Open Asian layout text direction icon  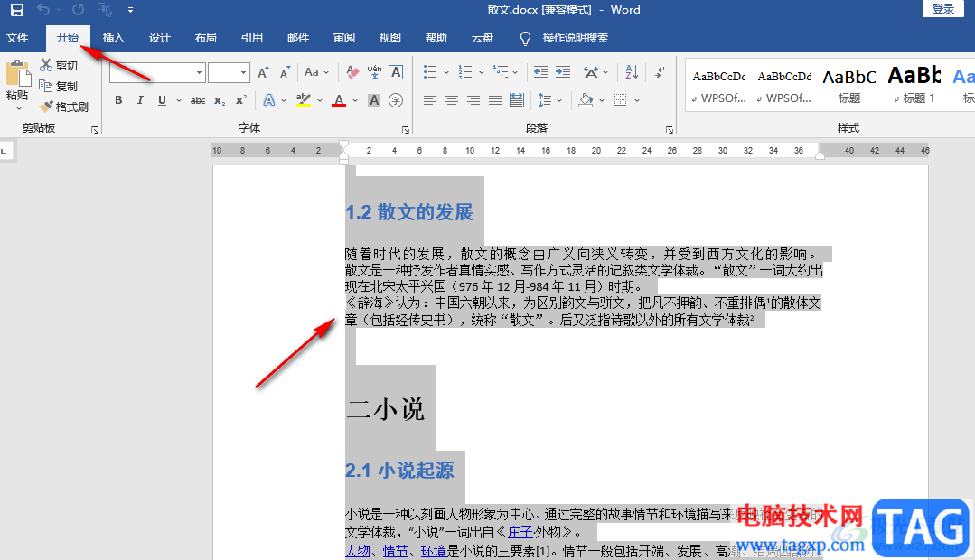pos(591,73)
